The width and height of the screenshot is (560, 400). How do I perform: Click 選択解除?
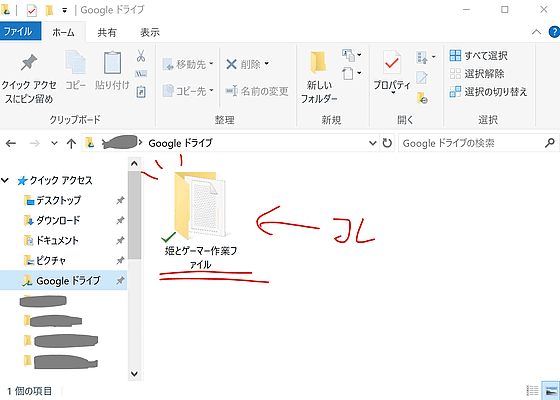click(477, 74)
